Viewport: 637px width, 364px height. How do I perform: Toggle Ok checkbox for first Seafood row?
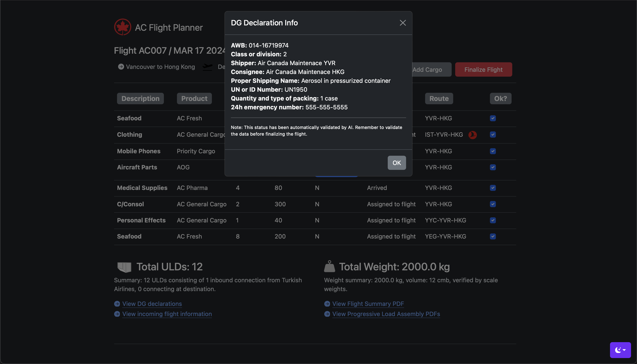[x=493, y=118]
